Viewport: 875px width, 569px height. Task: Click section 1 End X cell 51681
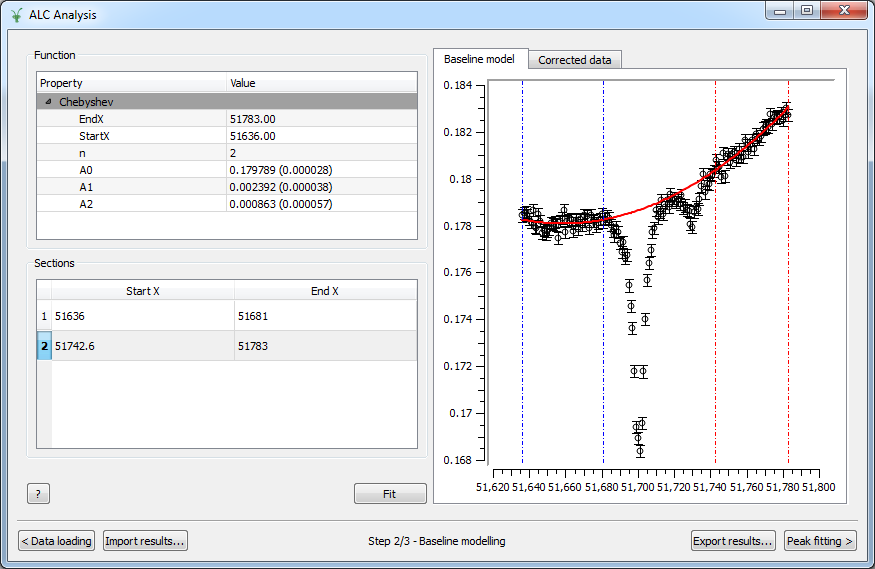pyautogui.click(x=325, y=315)
